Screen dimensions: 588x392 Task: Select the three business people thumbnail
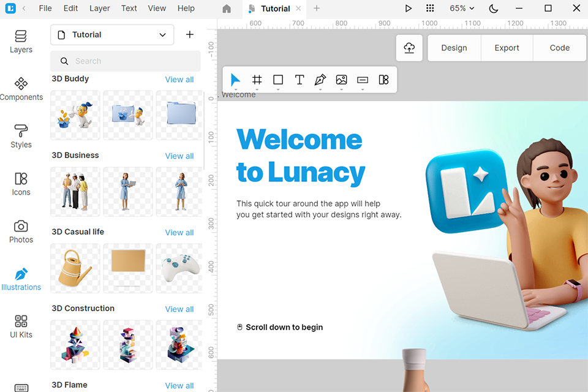coord(75,192)
